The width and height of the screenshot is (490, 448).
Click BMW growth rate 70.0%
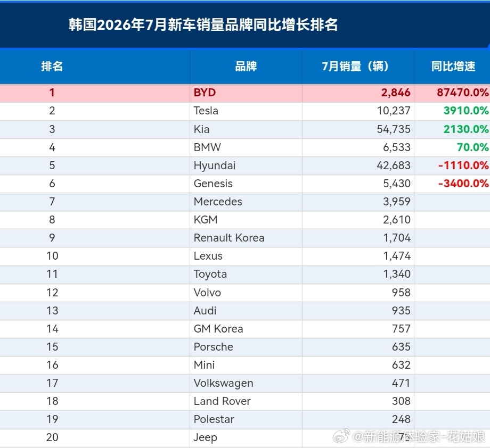coord(472,147)
